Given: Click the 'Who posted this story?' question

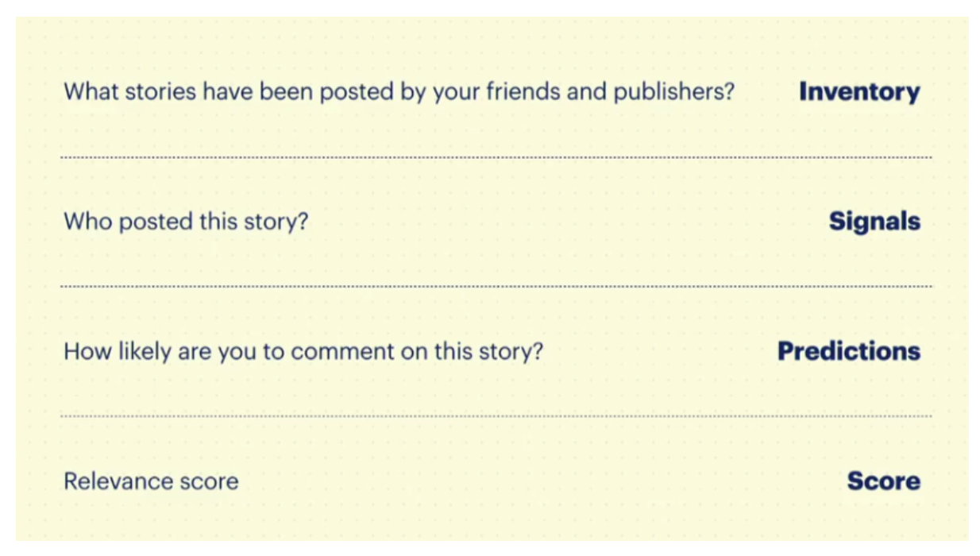Looking at the screenshot, I should tap(186, 222).
